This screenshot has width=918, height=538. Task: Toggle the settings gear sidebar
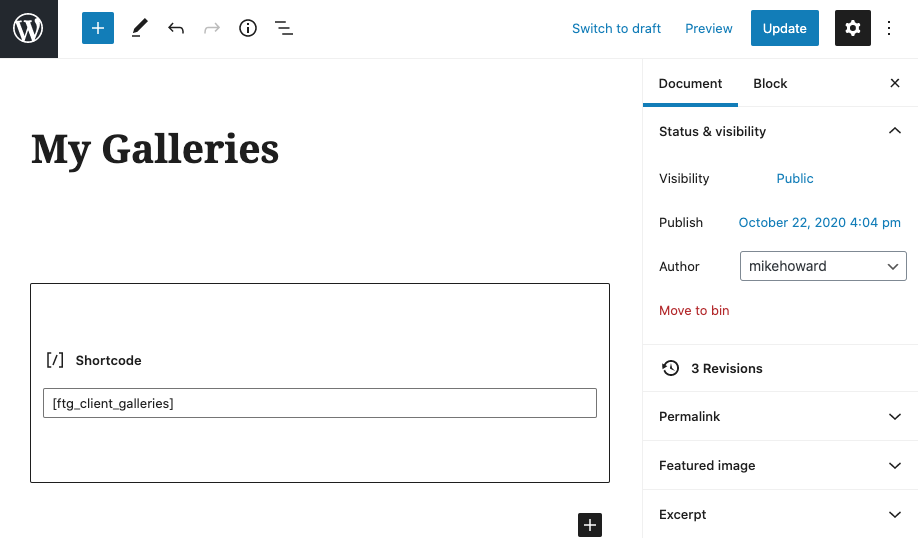click(x=852, y=28)
